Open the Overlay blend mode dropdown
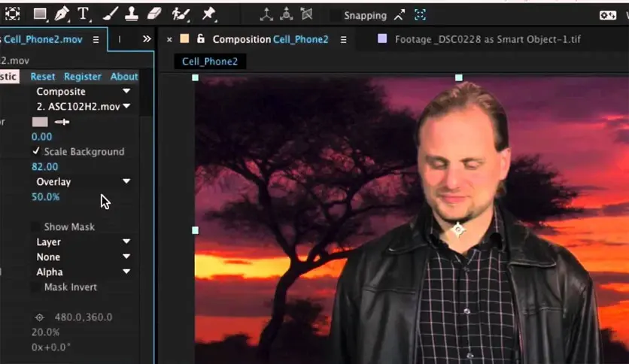Screen dimensions: 629x364 click(83, 181)
